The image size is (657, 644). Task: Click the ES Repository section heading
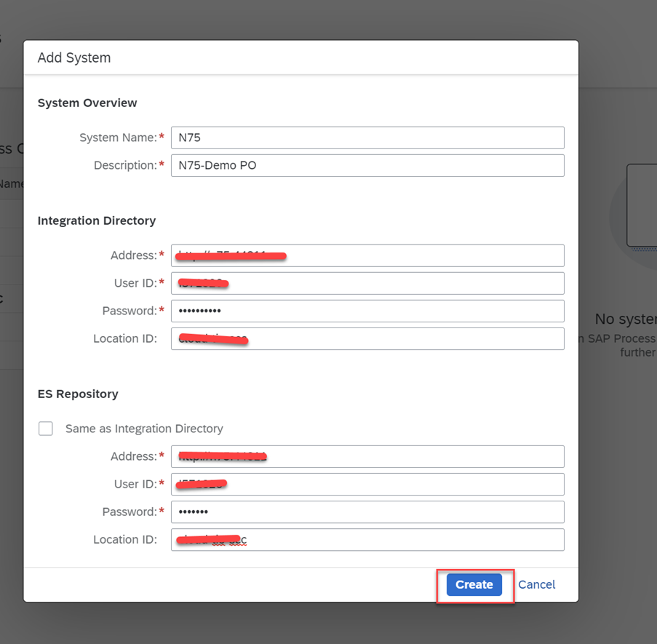click(x=78, y=394)
